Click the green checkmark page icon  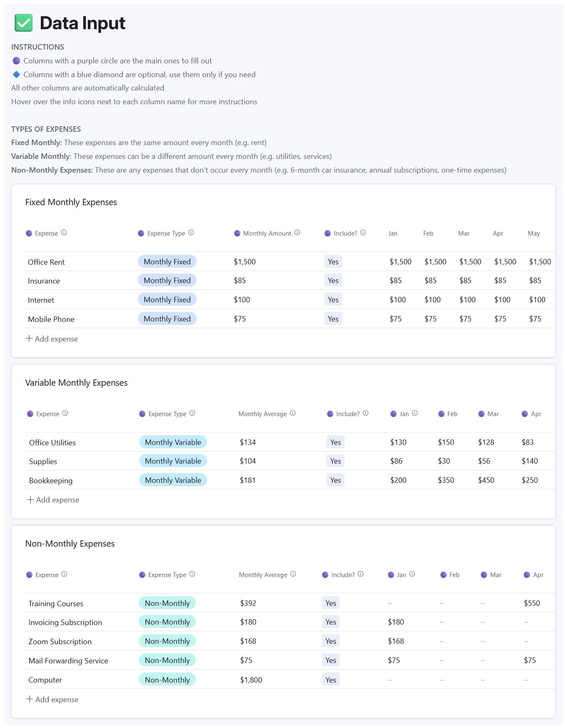(23, 23)
